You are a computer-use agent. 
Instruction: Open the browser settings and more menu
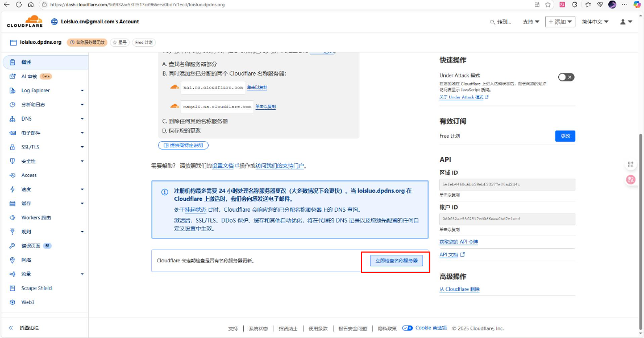coord(625,5)
